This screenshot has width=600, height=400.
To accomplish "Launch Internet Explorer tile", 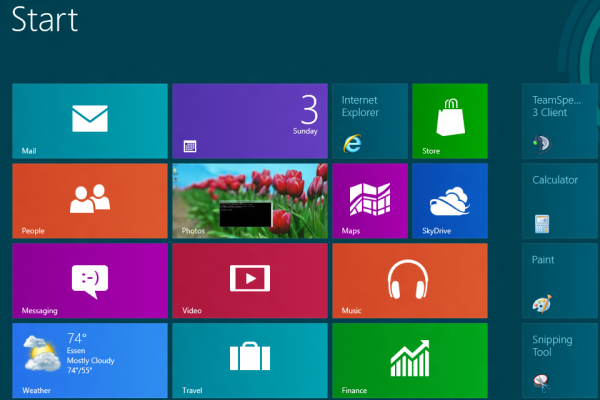I will (369, 121).
